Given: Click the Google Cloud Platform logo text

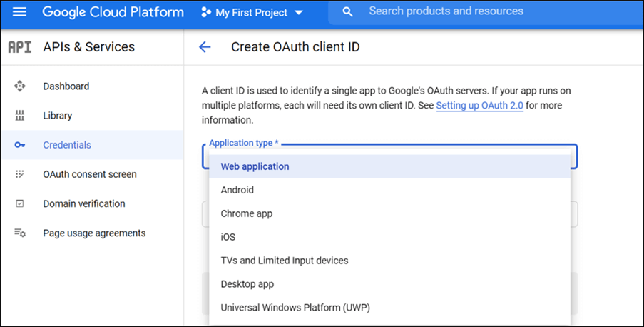Looking at the screenshot, I should (x=113, y=12).
